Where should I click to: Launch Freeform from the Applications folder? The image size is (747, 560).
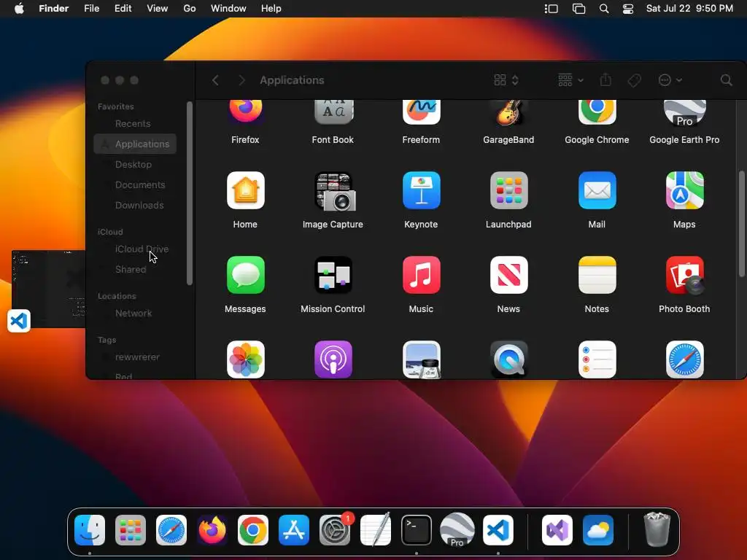click(421, 112)
